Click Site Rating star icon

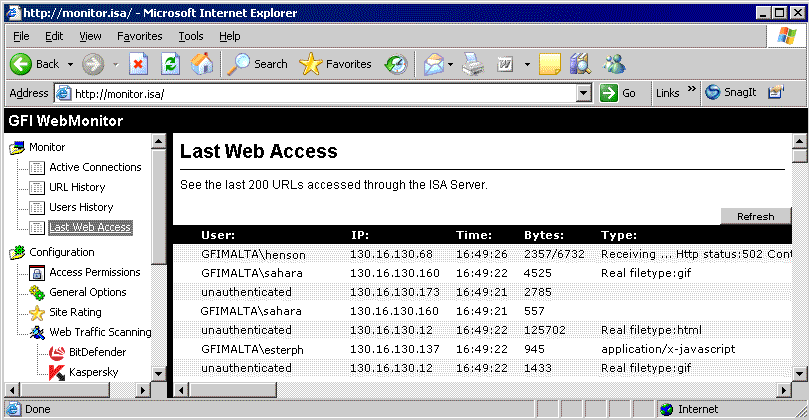coord(37,313)
